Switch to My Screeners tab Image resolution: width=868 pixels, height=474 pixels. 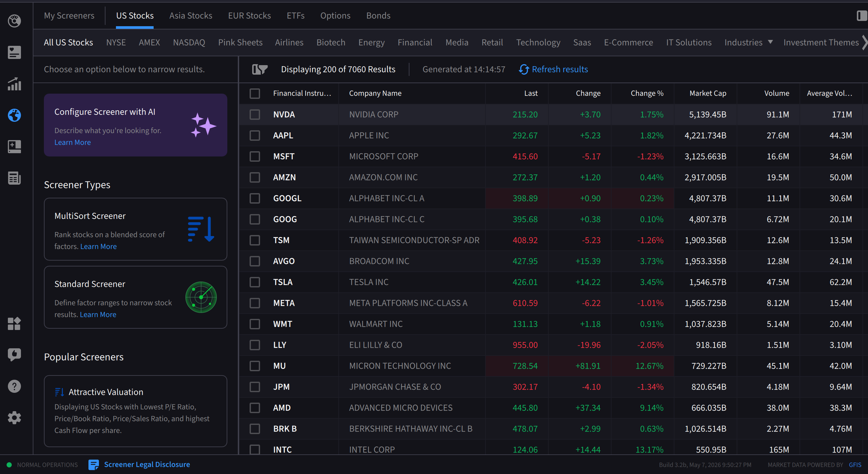pyautogui.click(x=69, y=16)
